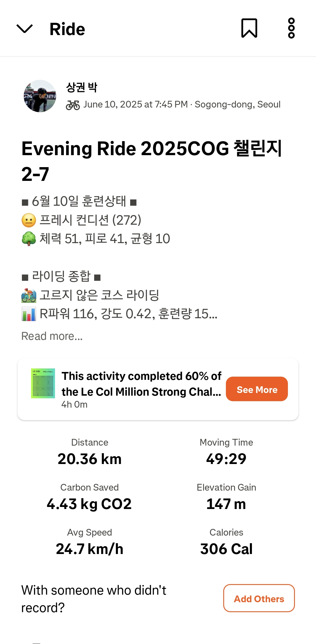Open the three-dot overflow menu
This screenshot has width=316, height=644.
(291, 28)
